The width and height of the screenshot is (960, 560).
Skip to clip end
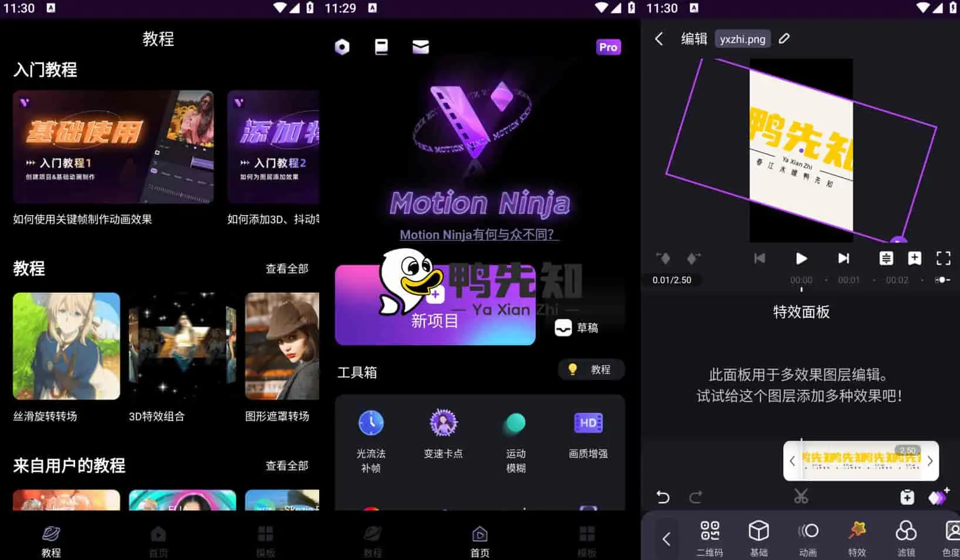point(843,258)
